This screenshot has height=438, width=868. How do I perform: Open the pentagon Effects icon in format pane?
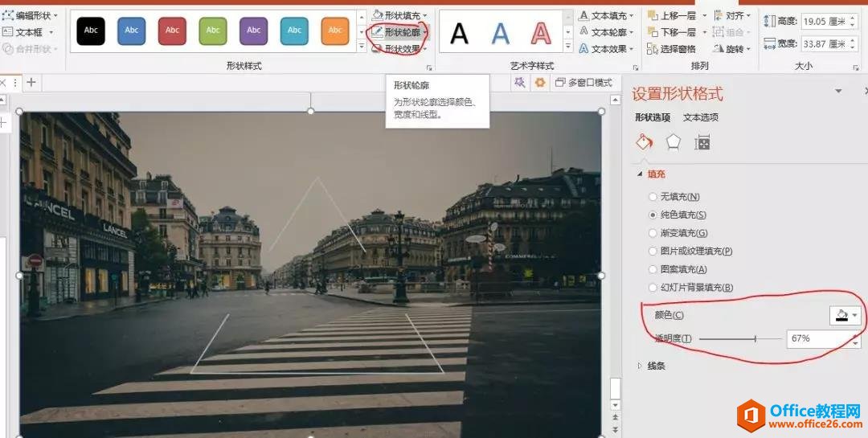click(673, 142)
